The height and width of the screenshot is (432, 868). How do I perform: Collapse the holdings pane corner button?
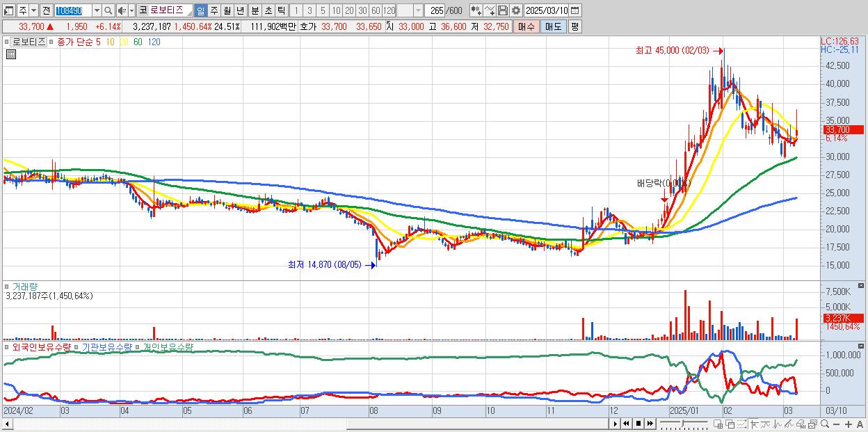point(862,346)
